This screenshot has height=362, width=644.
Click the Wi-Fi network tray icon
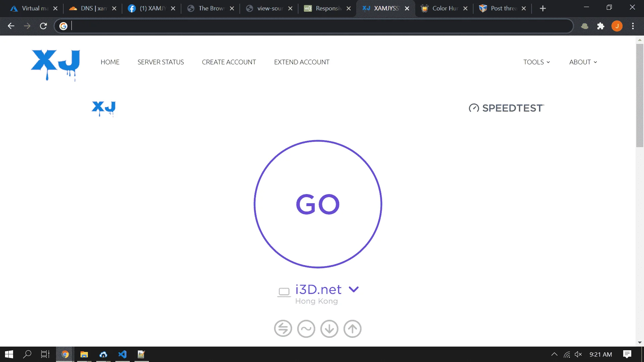pyautogui.click(x=567, y=354)
